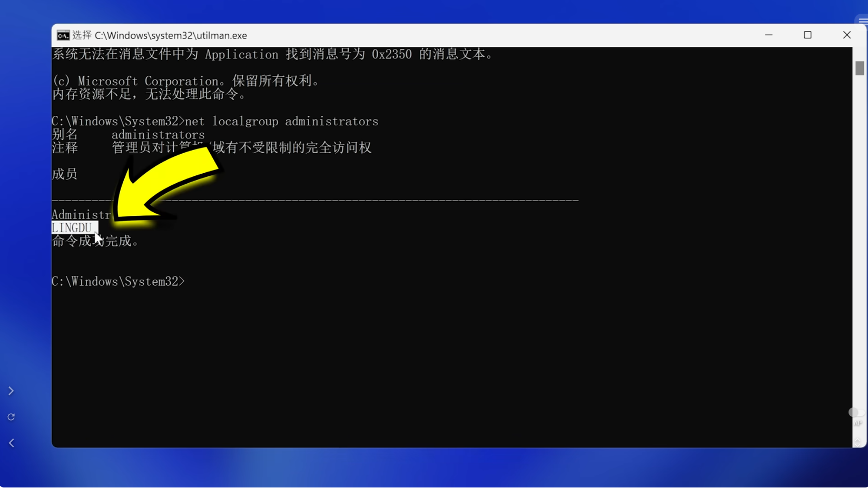Click the last C:\Windows\System32> prompt line
This screenshot has height=488, width=868.
[118, 282]
